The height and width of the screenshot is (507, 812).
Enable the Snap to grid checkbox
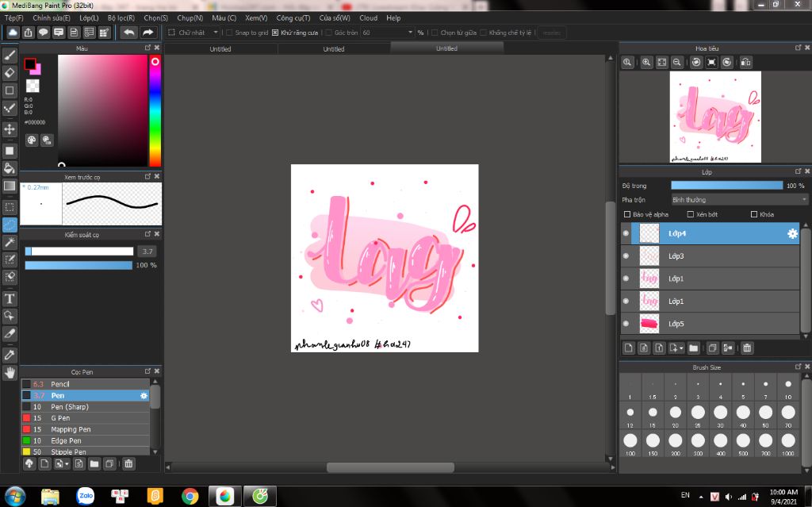pyautogui.click(x=229, y=33)
